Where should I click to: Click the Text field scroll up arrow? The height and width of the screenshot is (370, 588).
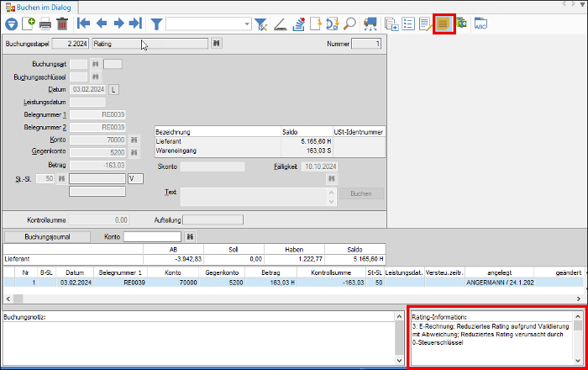(331, 193)
